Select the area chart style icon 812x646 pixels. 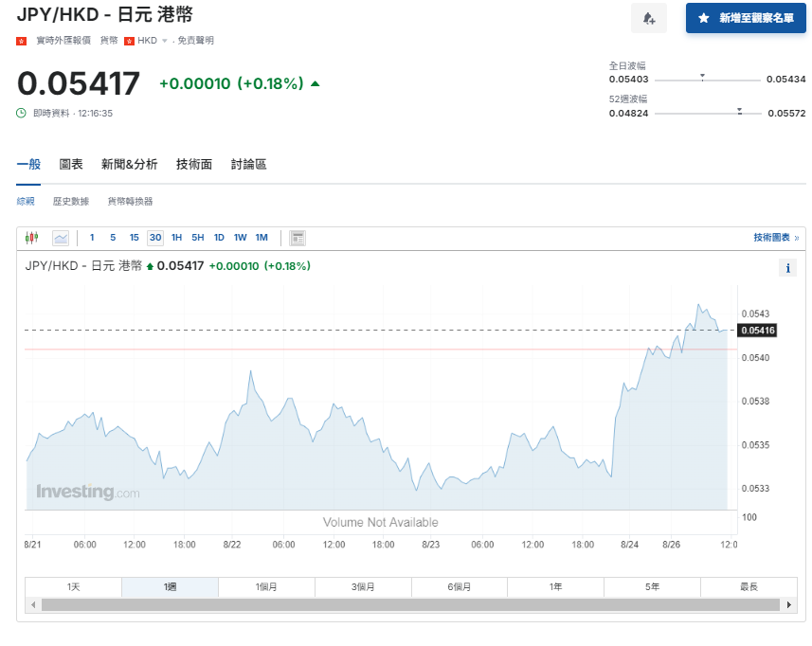pos(61,238)
